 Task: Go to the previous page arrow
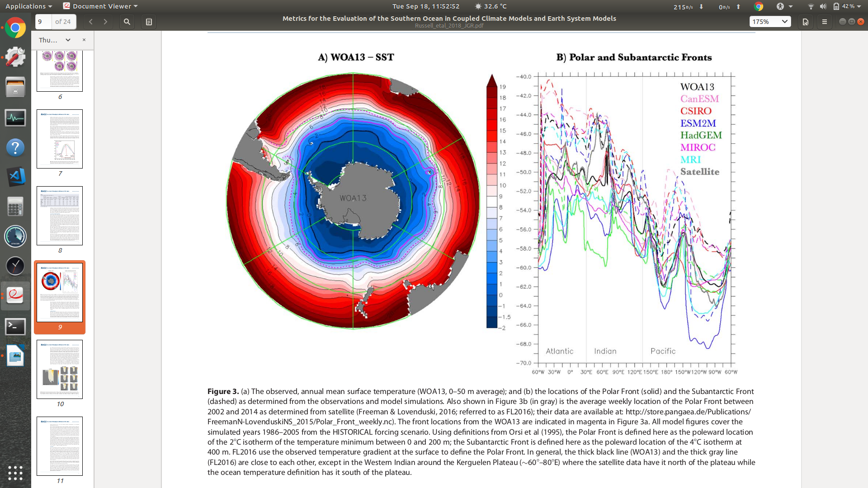click(91, 22)
